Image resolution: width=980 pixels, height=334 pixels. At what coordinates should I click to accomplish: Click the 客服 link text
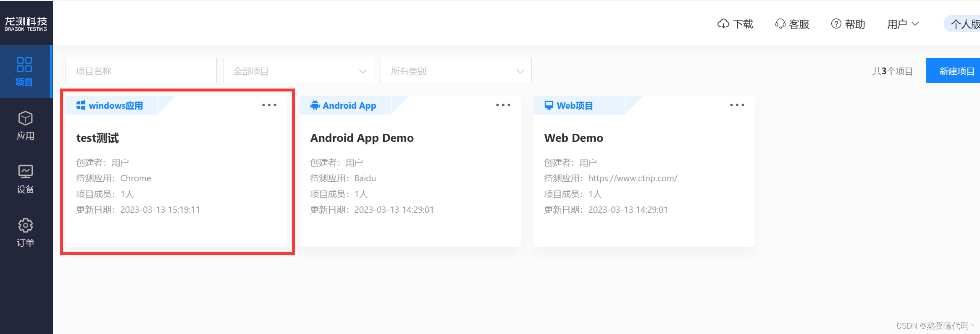(799, 24)
